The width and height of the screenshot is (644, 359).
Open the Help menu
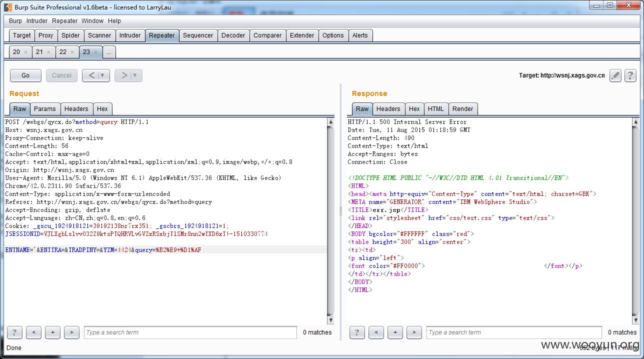(114, 21)
